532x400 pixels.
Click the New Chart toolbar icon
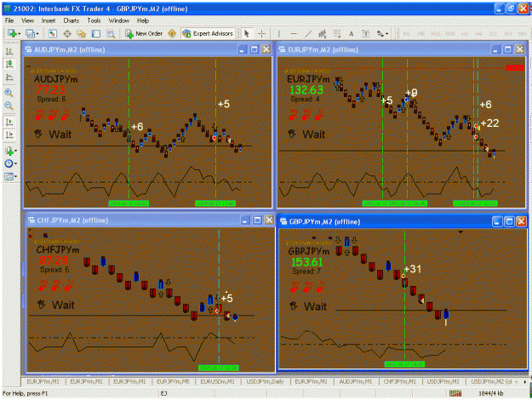click(x=12, y=33)
